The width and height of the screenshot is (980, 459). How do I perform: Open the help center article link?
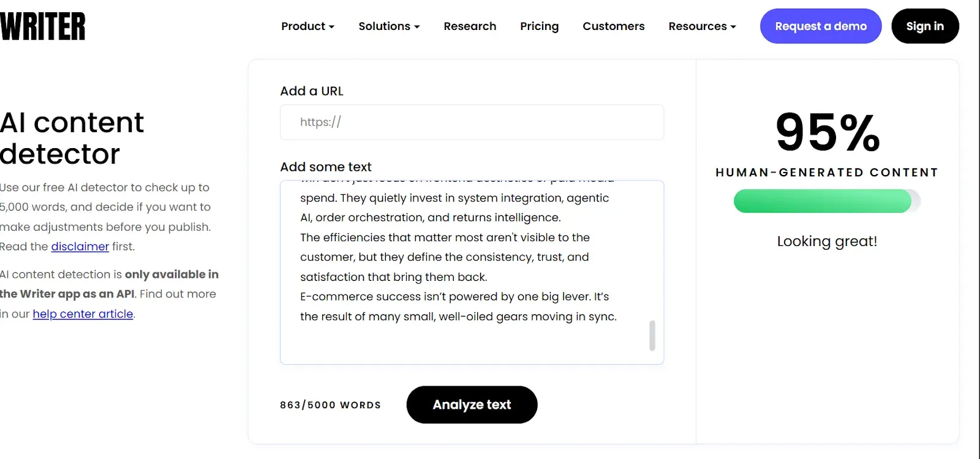83,314
